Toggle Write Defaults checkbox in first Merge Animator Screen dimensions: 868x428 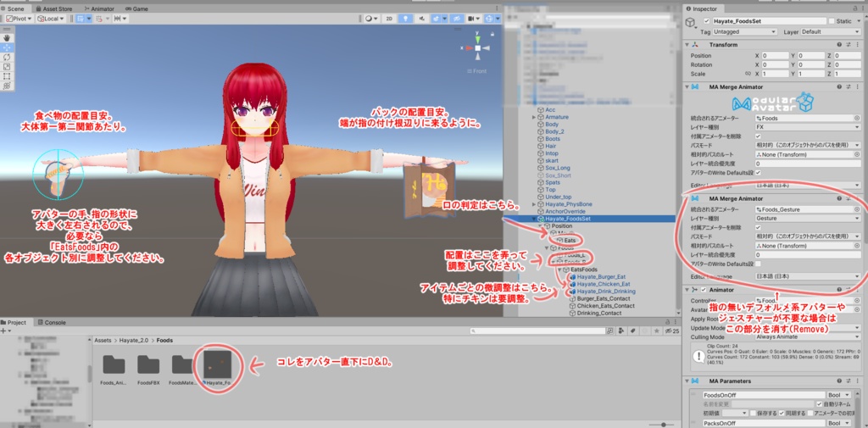(x=759, y=172)
